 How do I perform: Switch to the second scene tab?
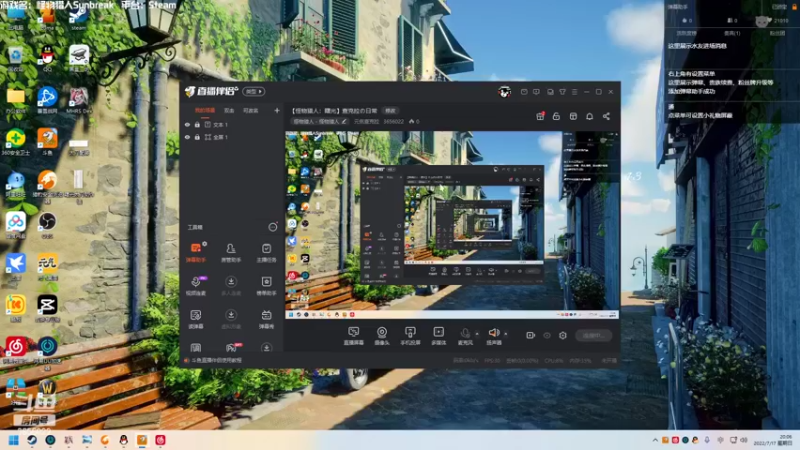pos(229,110)
